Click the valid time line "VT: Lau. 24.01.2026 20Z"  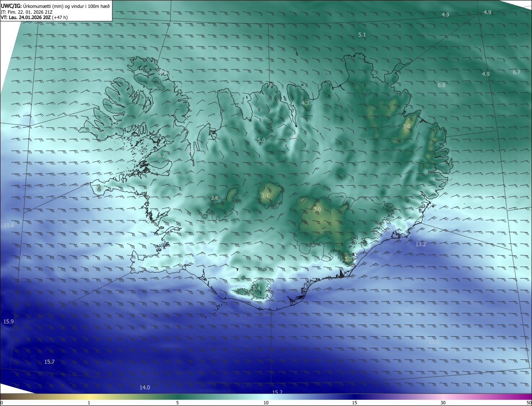[x=26, y=18]
